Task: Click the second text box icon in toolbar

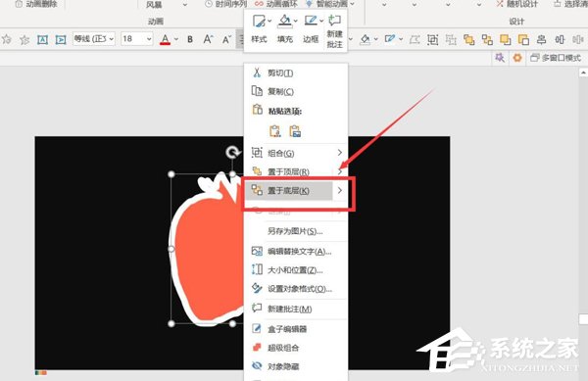Action: coord(61,39)
